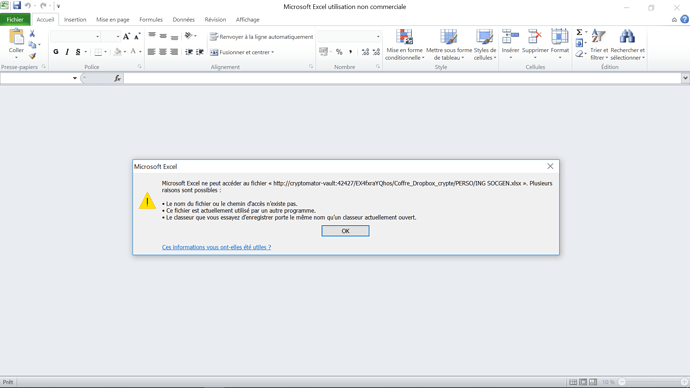The width and height of the screenshot is (690, 388).
Task: Align text right
Action: point(174,52)
